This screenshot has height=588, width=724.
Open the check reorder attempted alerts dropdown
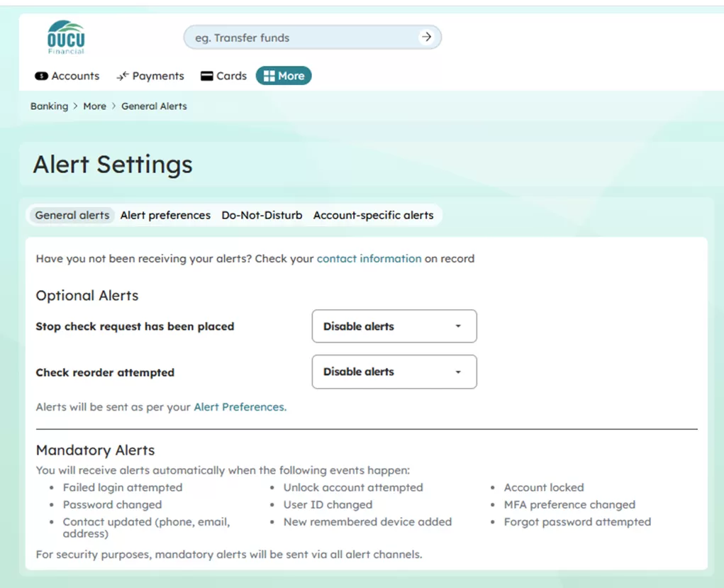(393, 372)
